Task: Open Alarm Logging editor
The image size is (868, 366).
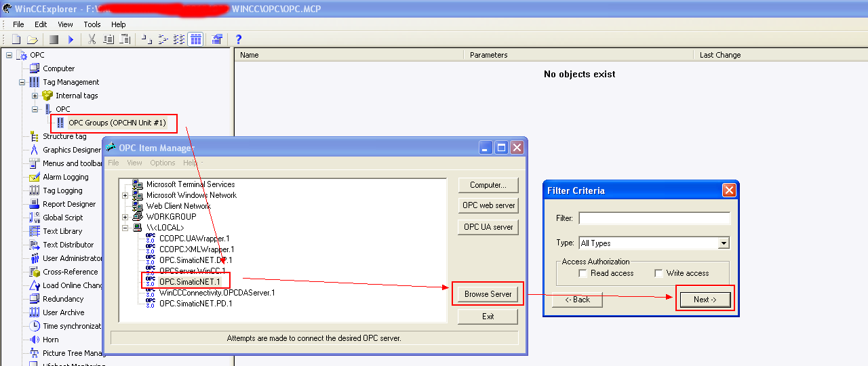Action: click(66, 177)
